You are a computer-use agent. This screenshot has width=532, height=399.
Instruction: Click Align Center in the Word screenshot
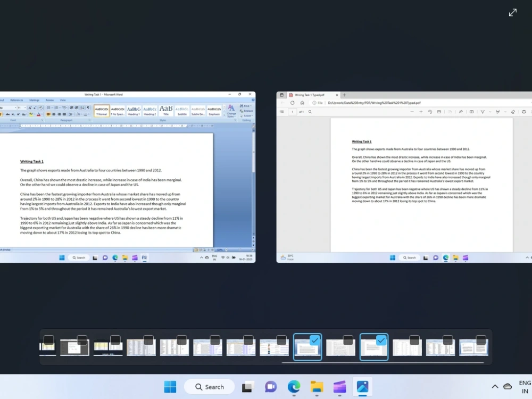click(x=54, y=114)
